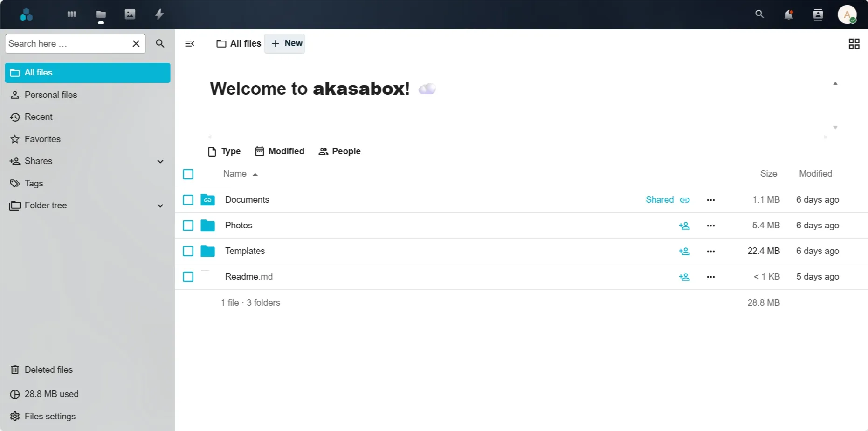Open the Dashboard grid icon

point(71,14)
